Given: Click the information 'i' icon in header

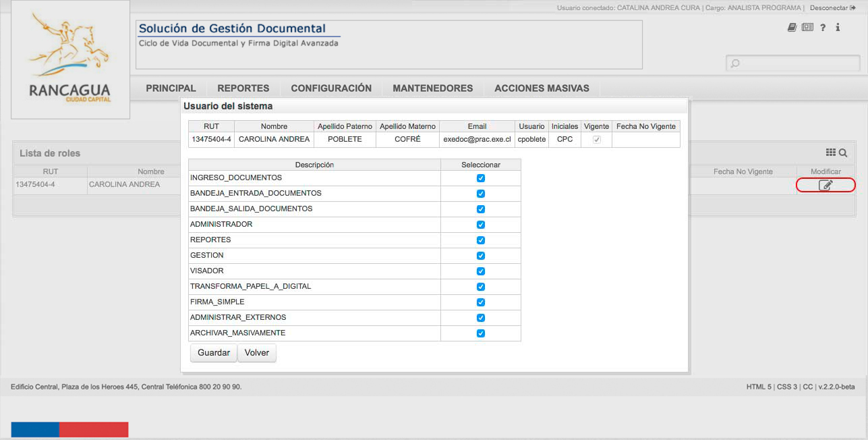Looking at the screenshot, I should pyautogui.click(x=838, y=28).
